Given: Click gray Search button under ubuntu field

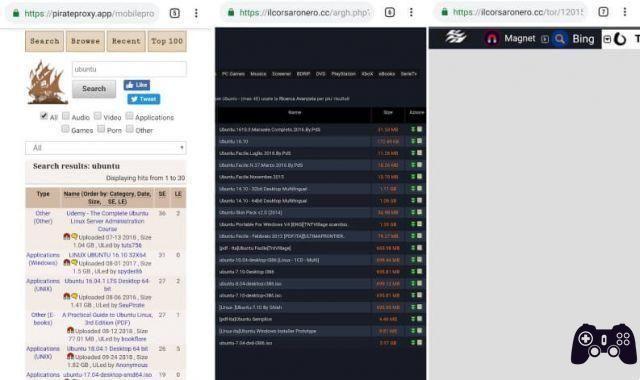Looking at the screenshot, I should click(94, 89).
